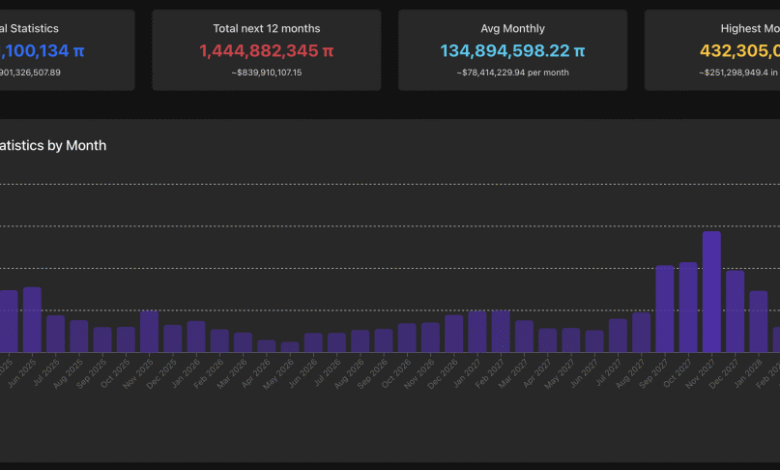Image resolution: width=780 pixels, height=470 pixels.
Task: Click the ~$839,910,107.15 dollar estimate text
Action: [266, 73]
